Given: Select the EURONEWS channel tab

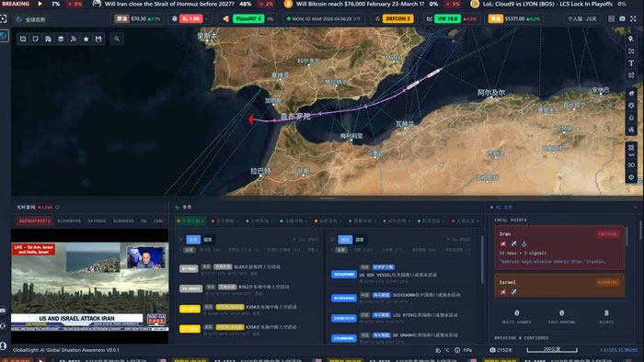Looking at the screenshot, I should 123,221.
